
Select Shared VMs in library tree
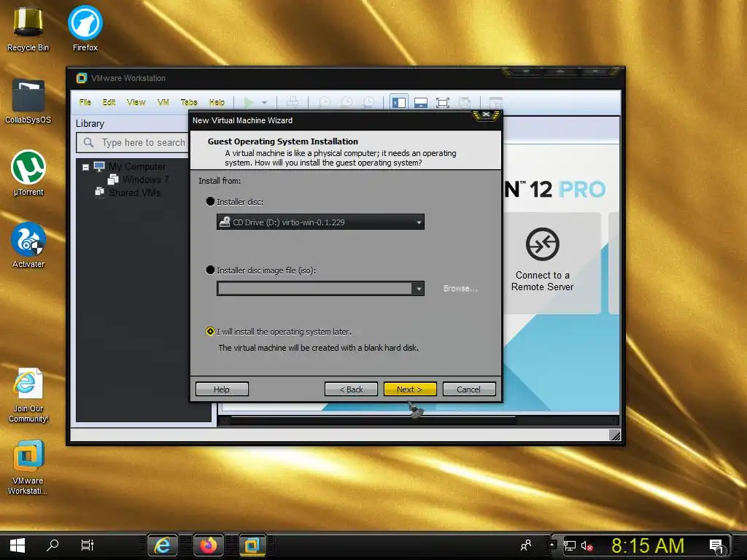pyautogui.click(x=134, y=192)
